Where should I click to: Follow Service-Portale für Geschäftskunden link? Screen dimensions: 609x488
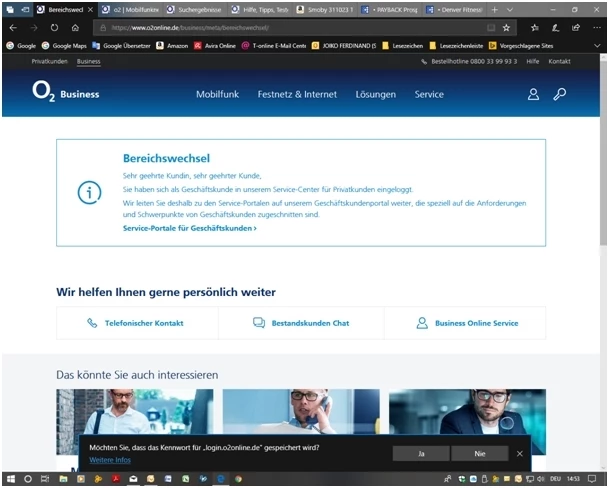click(190, 228)
